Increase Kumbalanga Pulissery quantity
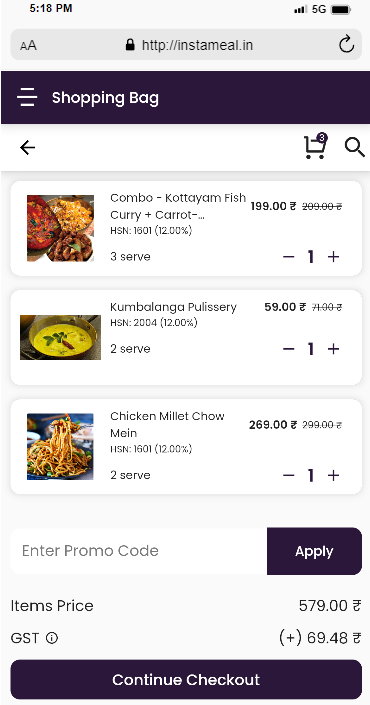 [333, 349]
